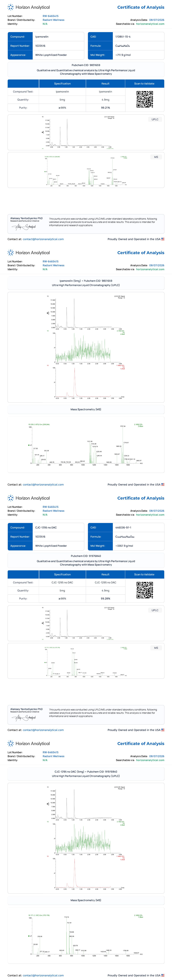
Task: Click the QR code beside the Ipamorelin results
Action: [145, 99]
